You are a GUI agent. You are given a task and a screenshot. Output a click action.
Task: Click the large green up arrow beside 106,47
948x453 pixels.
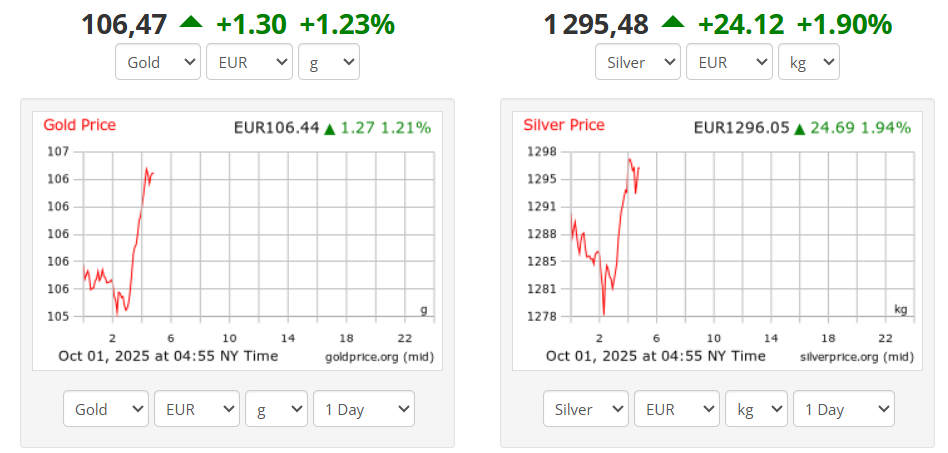[x=190, y=22]
